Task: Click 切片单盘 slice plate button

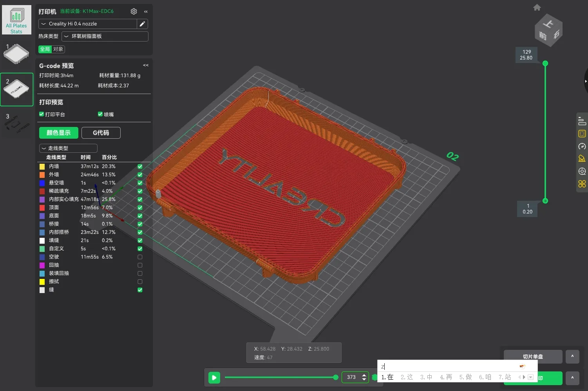Action: (x=533, y=357)
